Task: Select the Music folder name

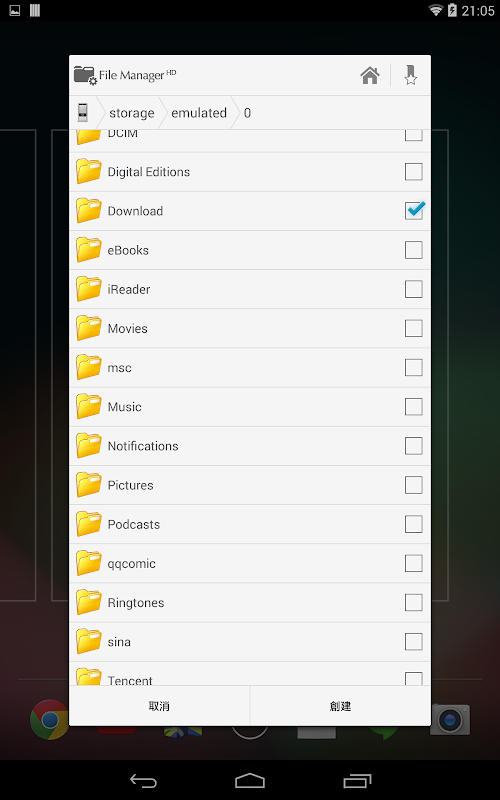Action: tap(124, 407)
